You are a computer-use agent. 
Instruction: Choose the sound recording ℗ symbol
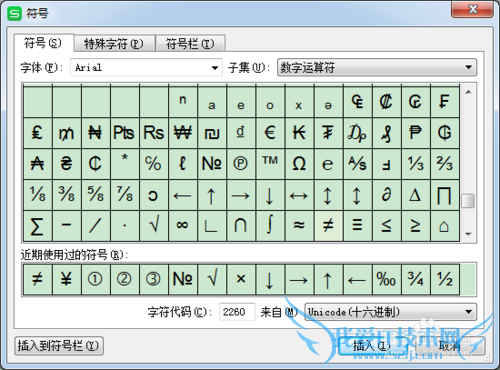tap(241, 164)
